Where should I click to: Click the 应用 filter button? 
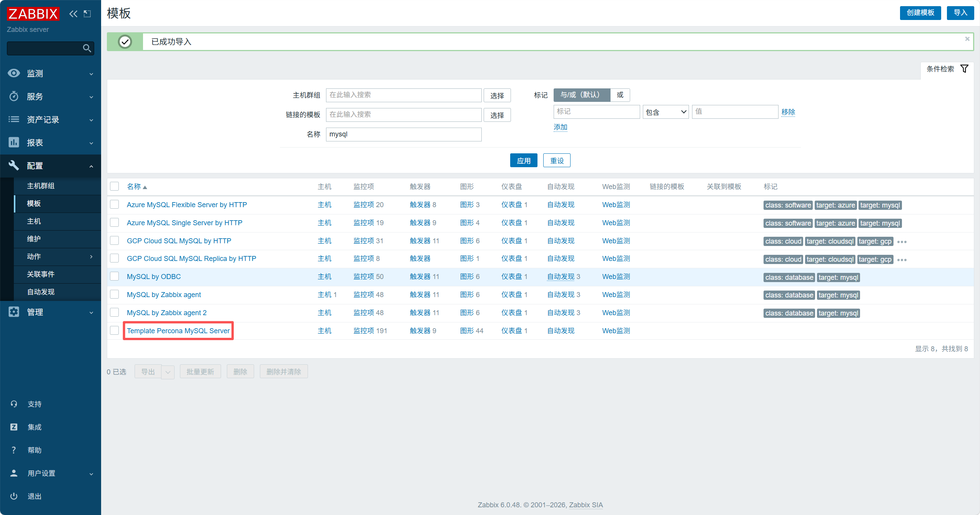click(524, 160)
